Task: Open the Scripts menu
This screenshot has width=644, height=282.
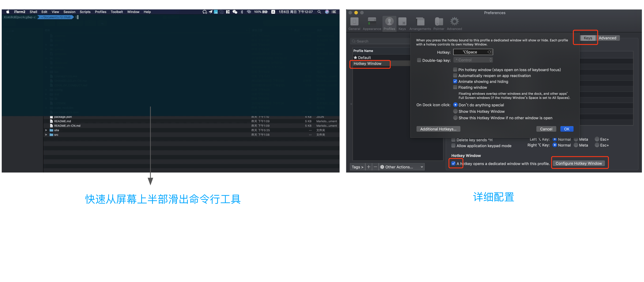Action: coord(85,12)
